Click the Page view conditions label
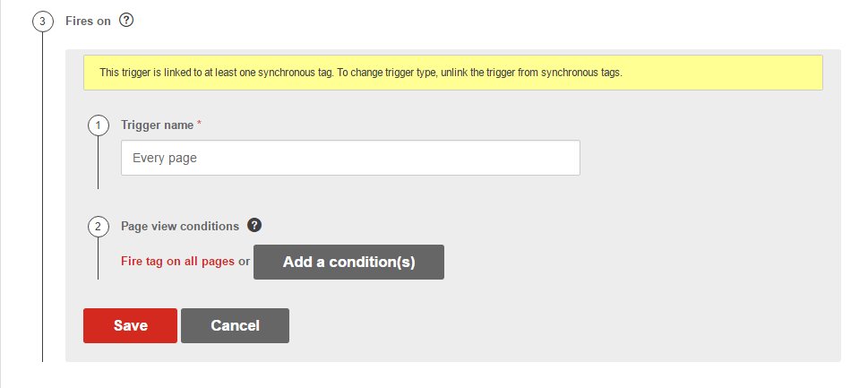868x388 pixels. [x=180, y=226]
